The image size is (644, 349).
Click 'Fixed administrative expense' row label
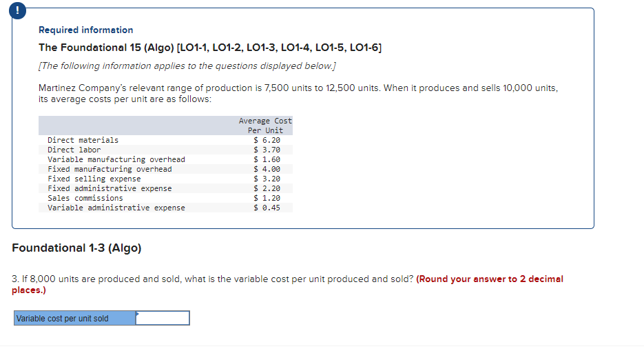110,188
